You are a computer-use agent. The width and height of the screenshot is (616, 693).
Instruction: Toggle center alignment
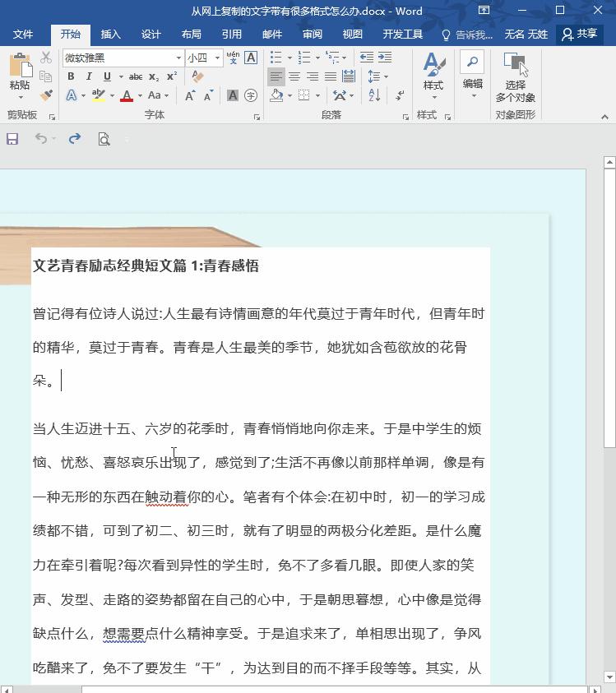coord(294,77)
